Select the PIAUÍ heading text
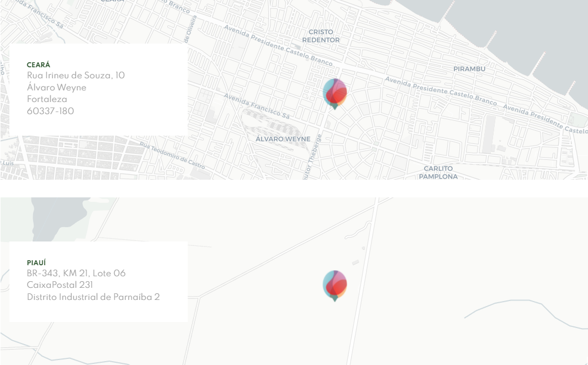Screen dimensions: 588x365 pos(36,263)
